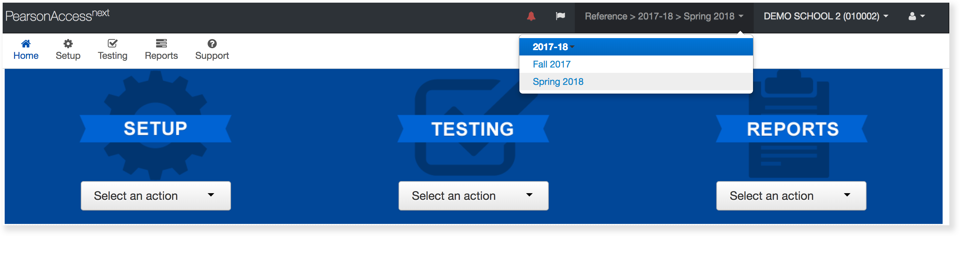Collapse the Reference 2017-18 Spring 2018 selector
Screen dimensions: 980x256
[664, 16]
